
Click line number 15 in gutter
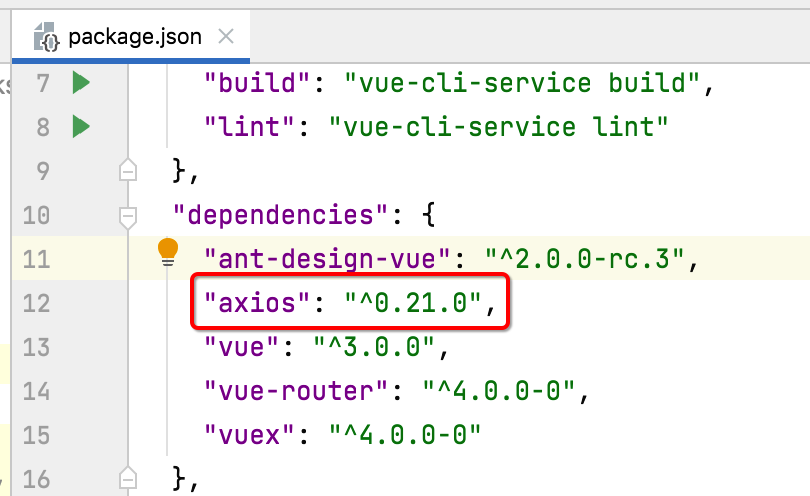pos(37,435)
